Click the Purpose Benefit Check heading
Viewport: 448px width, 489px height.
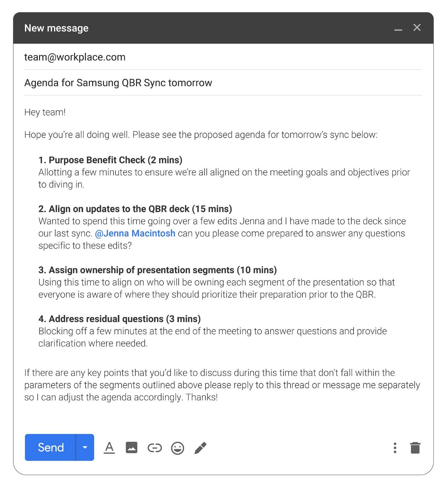(110, 160)
